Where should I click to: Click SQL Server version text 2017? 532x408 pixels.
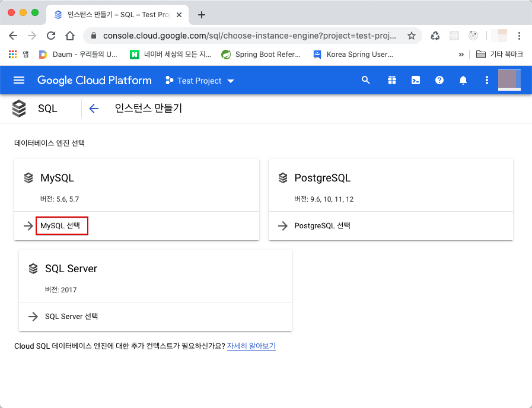[61, 290]
